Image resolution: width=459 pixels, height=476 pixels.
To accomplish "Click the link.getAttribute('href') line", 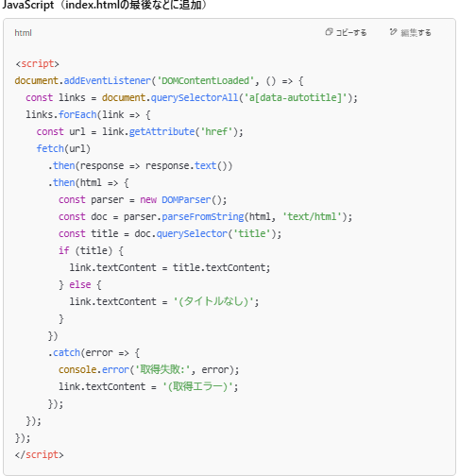I will (140, 131).
